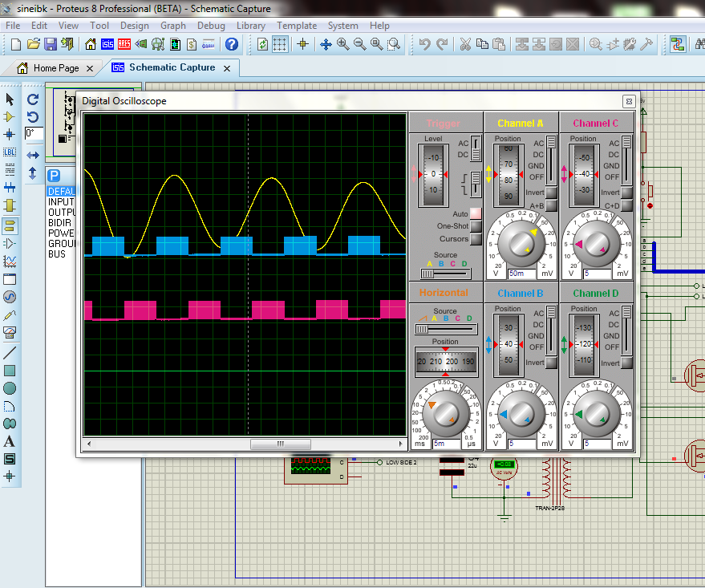
Task: Turn on the oscilloscope Cursors button
Action: (476, 238)
